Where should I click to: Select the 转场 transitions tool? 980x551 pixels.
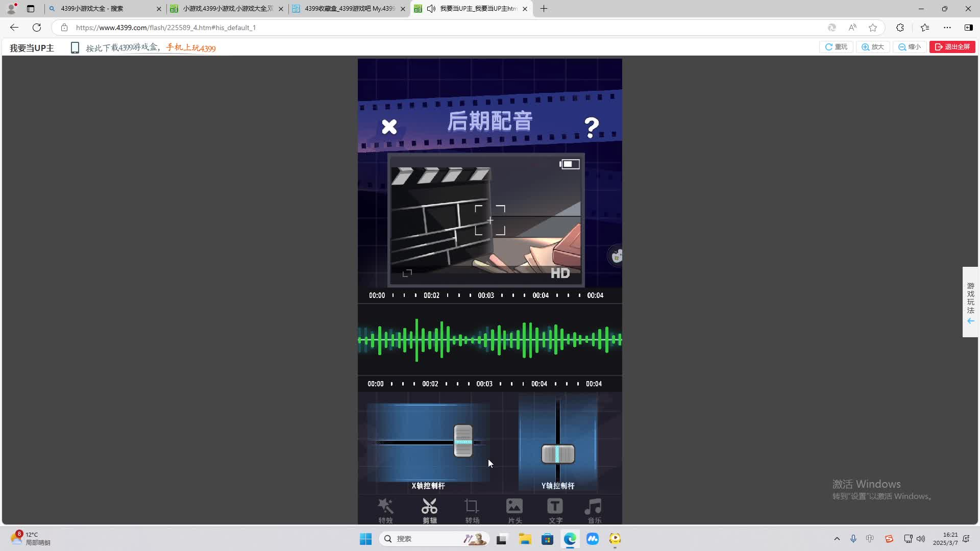[x=472, y=510]
